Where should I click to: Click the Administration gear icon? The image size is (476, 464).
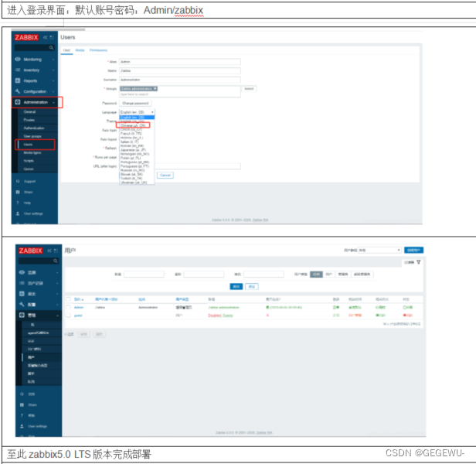point(18,102)
